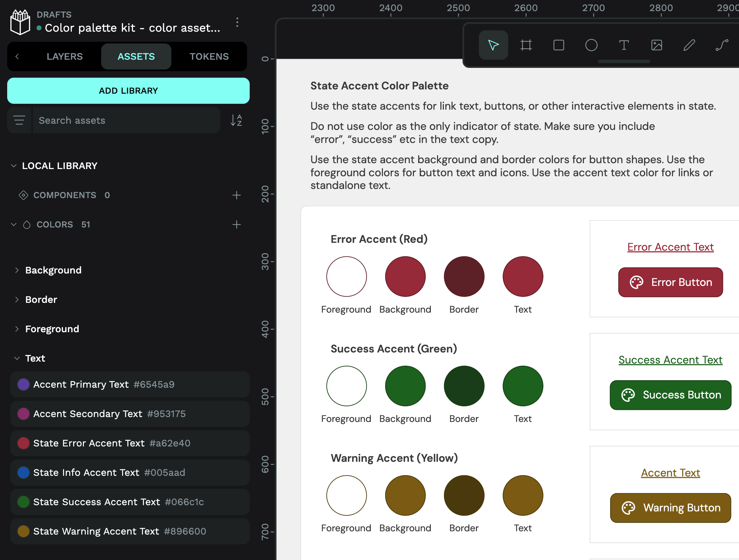739x560 pixels.
Task: Select the Image insert tool
Action: [x=656, y=45]
